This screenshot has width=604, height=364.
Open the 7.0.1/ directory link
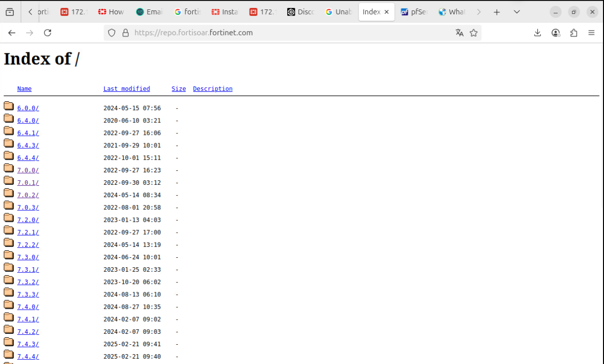pyautogui.click(x=28, y=183)
